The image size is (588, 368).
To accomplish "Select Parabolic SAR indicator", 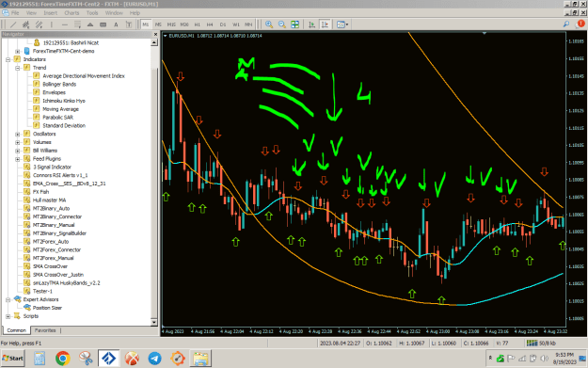I will 57,117.
